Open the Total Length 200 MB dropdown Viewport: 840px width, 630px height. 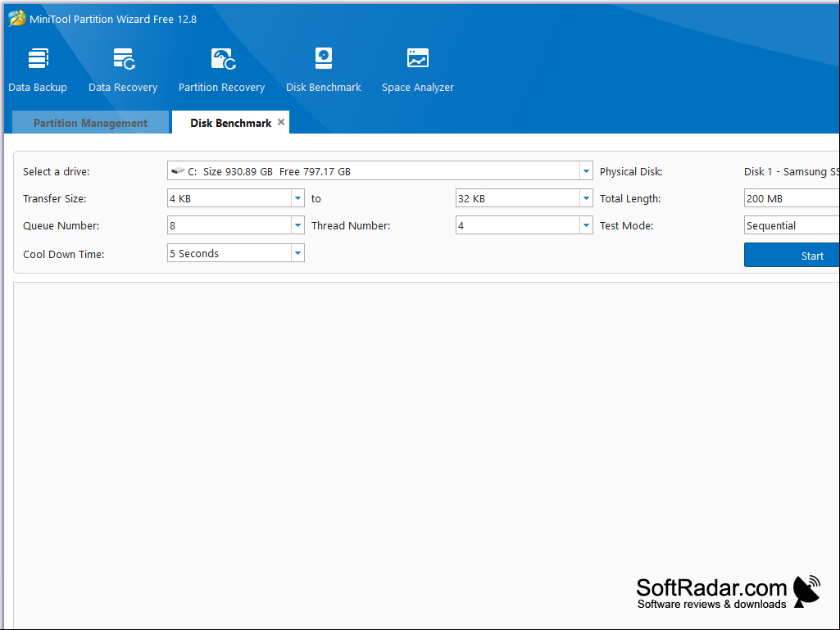pyautogui.click(x=792, y=198)
